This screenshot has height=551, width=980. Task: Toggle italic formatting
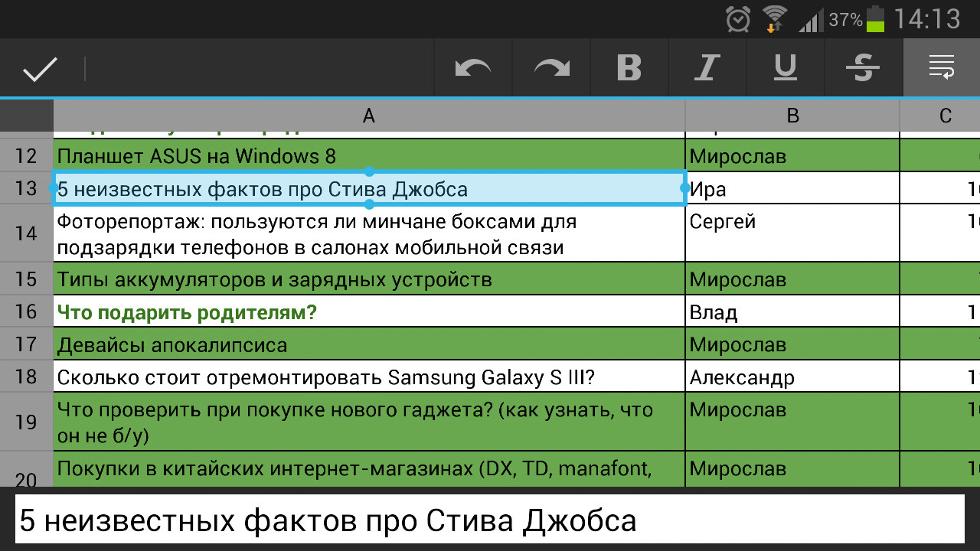[707, 69]
